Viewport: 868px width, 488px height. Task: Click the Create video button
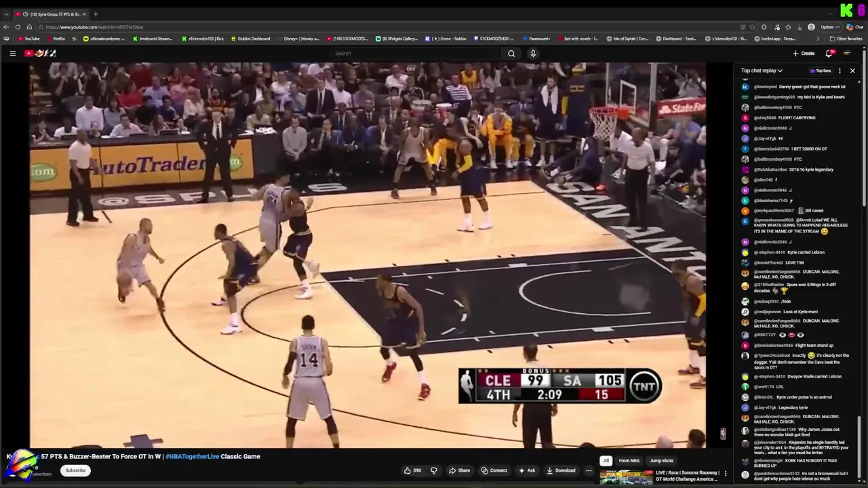click(804, 54)
